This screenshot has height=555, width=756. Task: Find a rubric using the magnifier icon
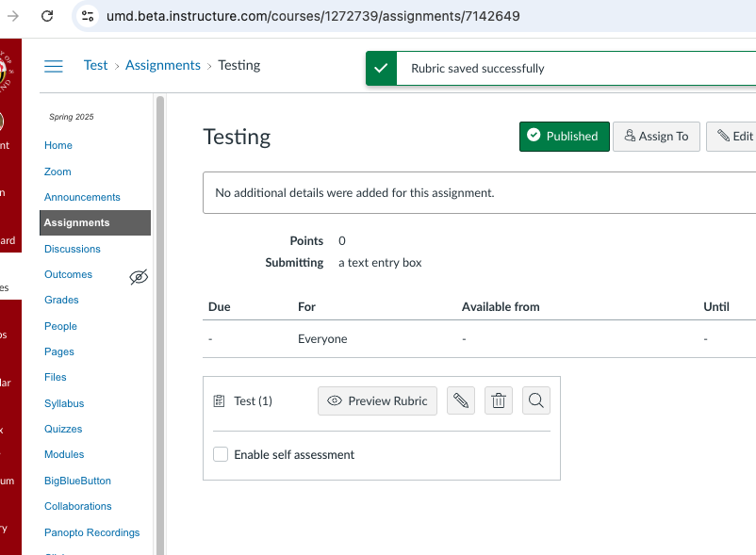coord(535,400)
